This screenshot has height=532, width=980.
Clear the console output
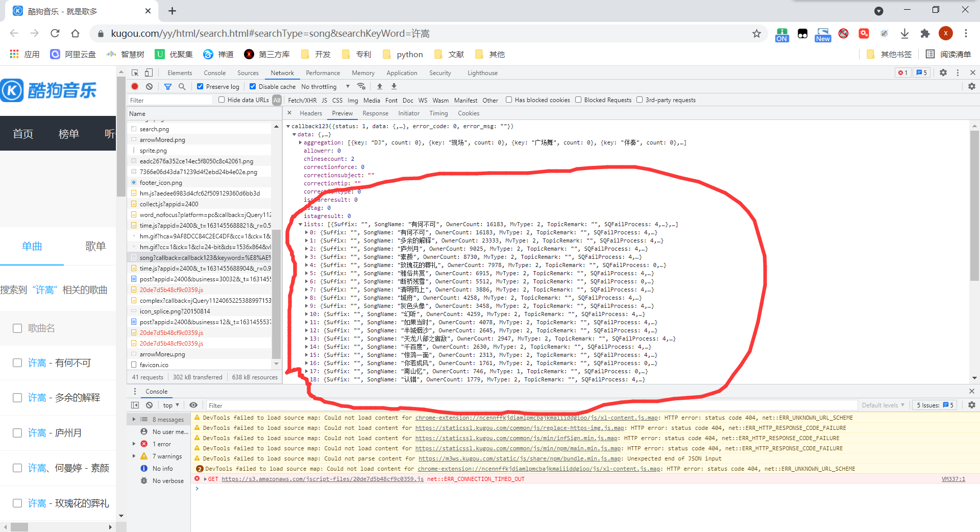click(x=149, y=405)
